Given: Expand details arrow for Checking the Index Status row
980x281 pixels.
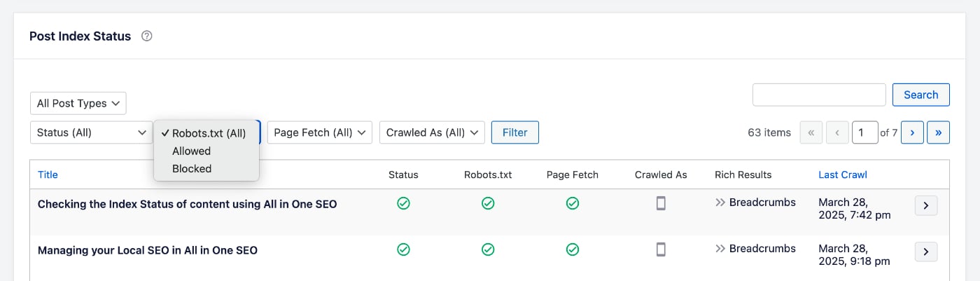Looking at the screenshot, I should [x=926, y=205].
